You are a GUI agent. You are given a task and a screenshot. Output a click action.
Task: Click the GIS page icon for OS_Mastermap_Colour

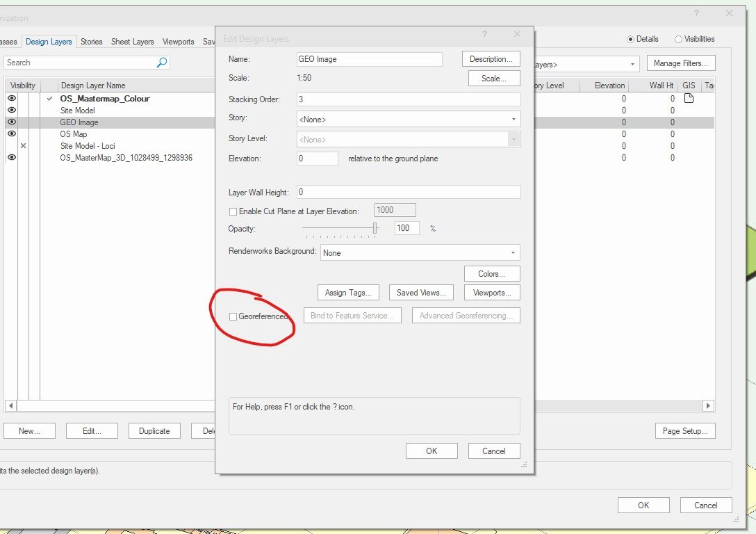point(689,99)
